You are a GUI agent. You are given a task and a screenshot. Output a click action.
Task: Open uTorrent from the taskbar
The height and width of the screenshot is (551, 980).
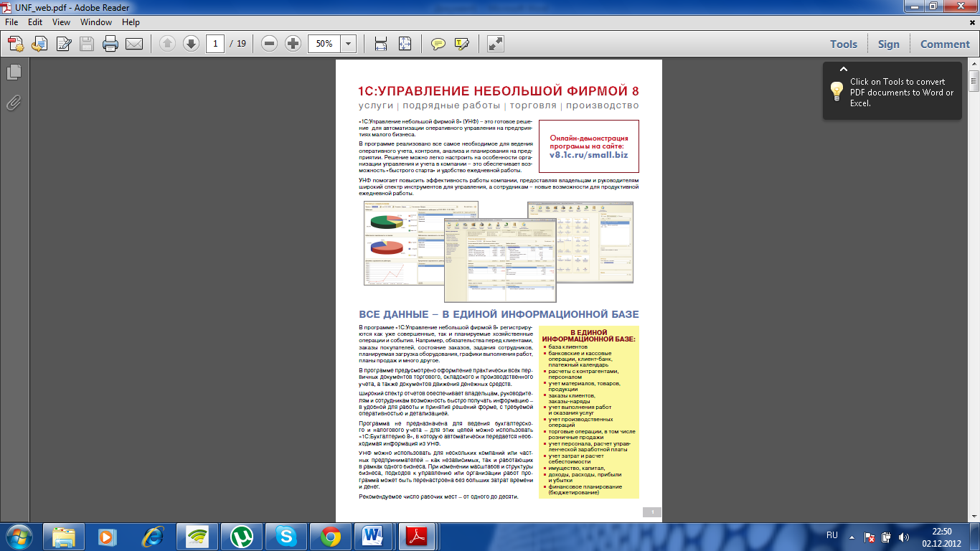coord(242,536)
